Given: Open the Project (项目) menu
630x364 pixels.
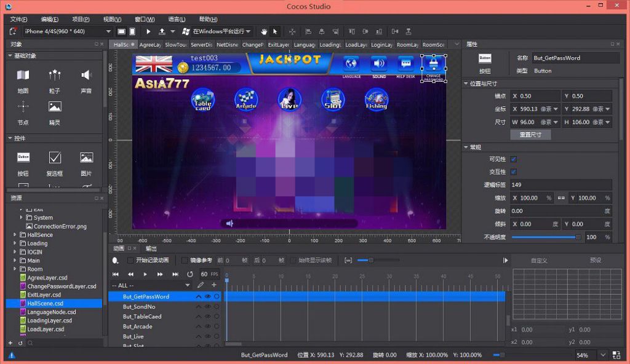Looking at the screenshot, I should click(x=81, y=19).
